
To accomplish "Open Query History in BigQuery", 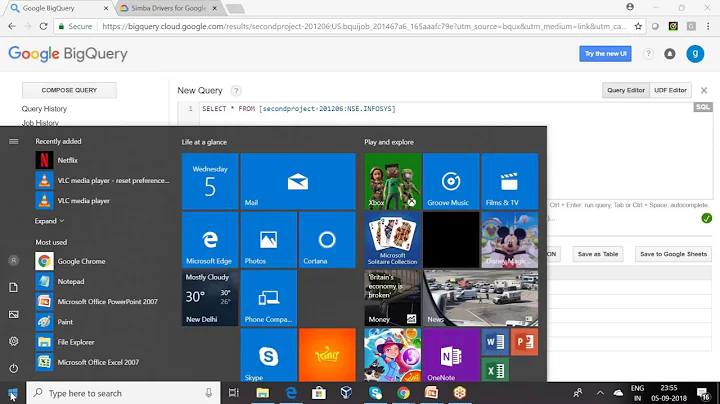I will point(44,109).
